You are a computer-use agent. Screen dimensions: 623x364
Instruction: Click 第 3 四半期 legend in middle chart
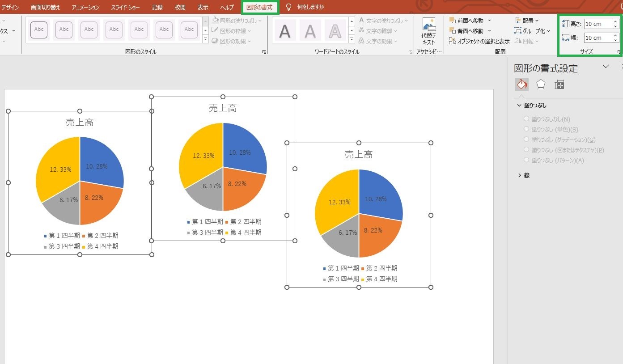205,233
